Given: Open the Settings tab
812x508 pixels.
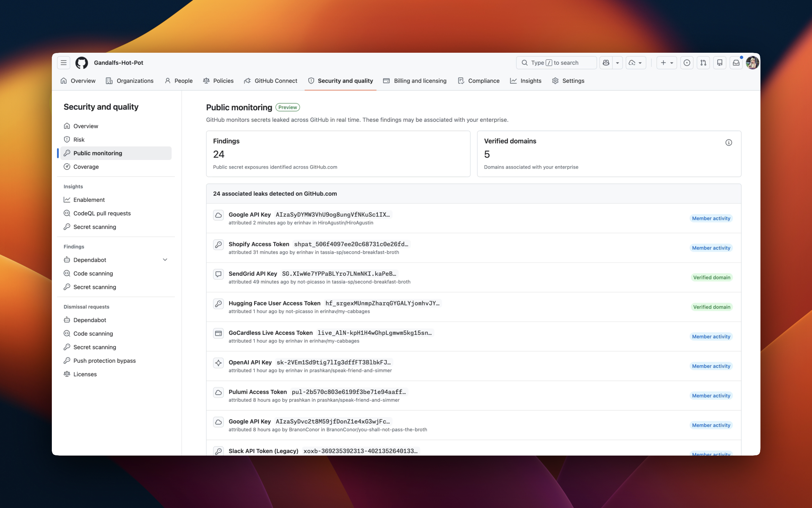Looking at the screenshot, I should click(x=568, y=81).
